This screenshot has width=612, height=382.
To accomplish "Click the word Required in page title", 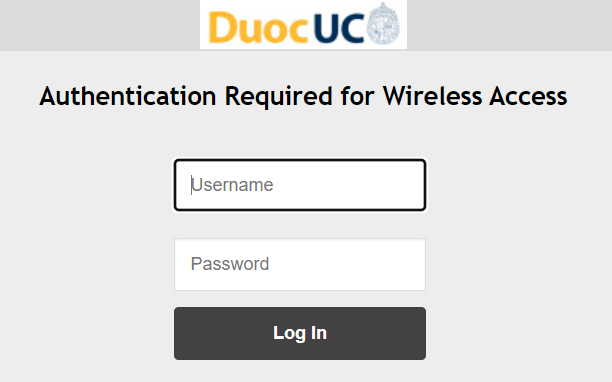I will click(279, 97).
